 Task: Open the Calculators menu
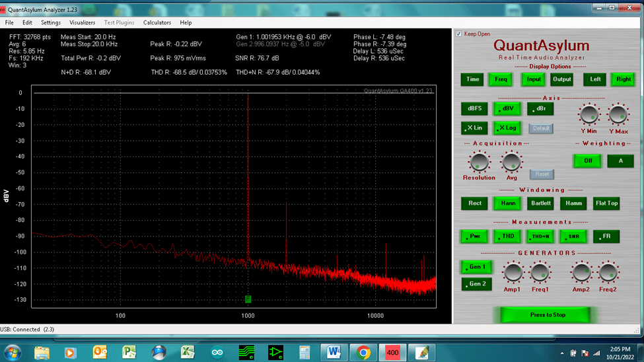157,22
